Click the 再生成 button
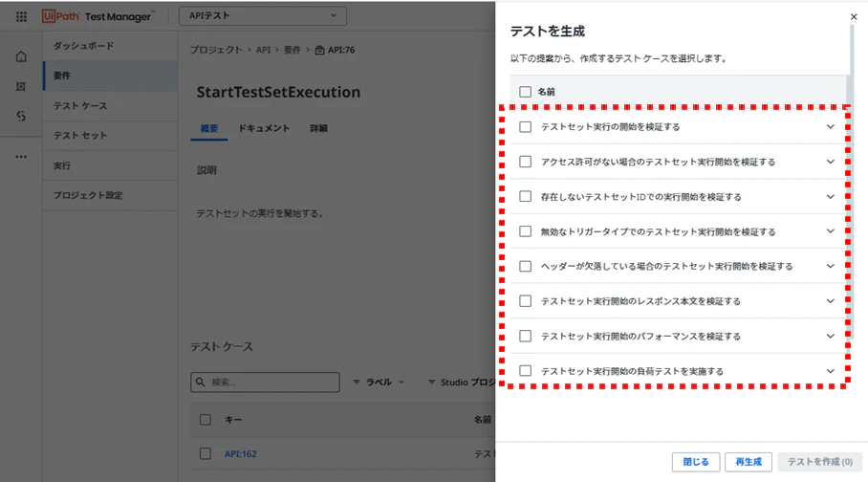Viewport: 868px width, 482px height. pos(749,462)
